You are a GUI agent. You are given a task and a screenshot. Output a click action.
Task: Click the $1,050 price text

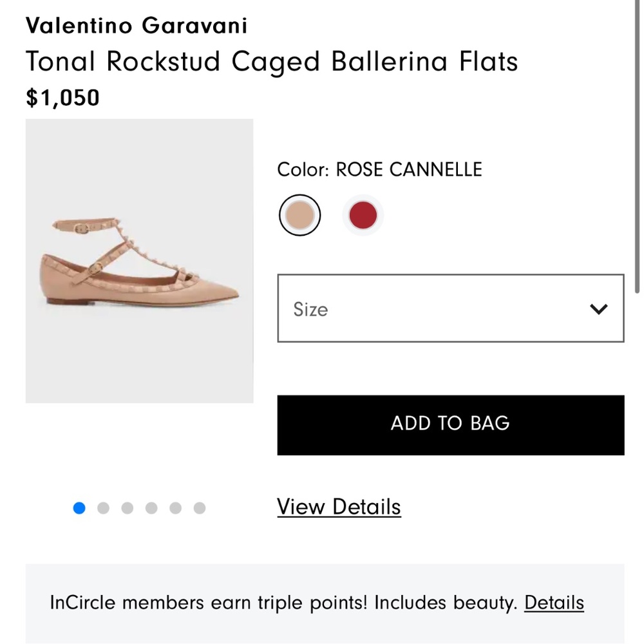tap(62, 98)
